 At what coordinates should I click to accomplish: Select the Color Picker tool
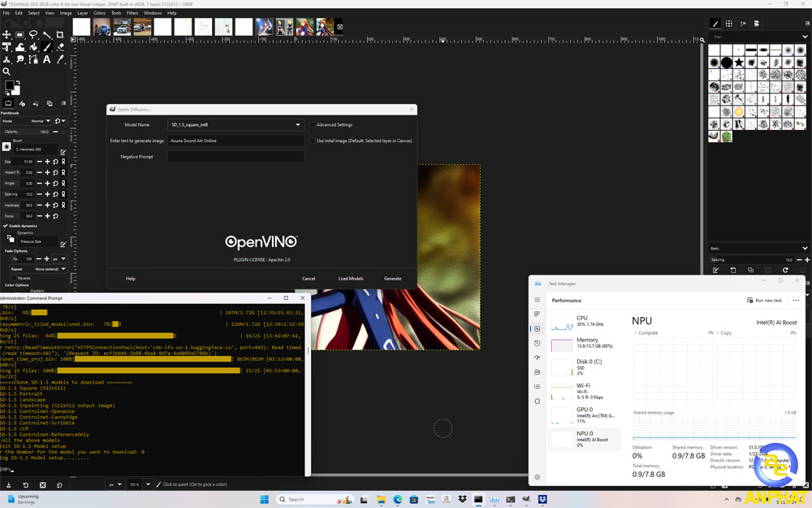coord(60,59)
